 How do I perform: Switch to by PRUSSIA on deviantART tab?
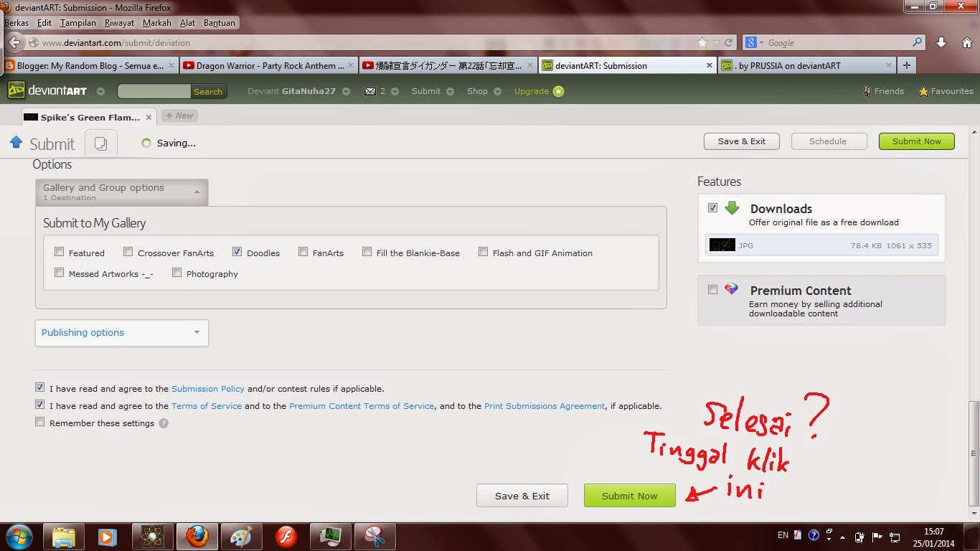[807, 65]
